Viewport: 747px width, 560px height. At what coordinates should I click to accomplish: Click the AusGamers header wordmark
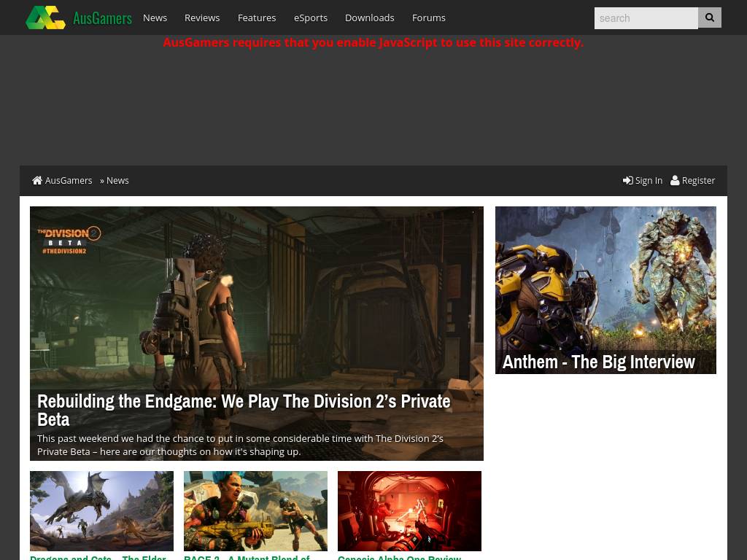[102, 18]
